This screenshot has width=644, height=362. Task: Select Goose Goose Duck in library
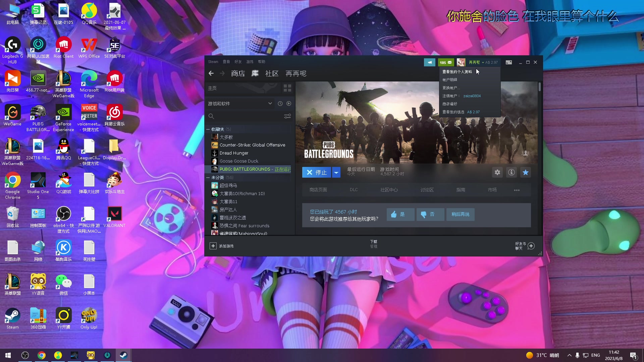pyautogui.click(x=249, y=161)
